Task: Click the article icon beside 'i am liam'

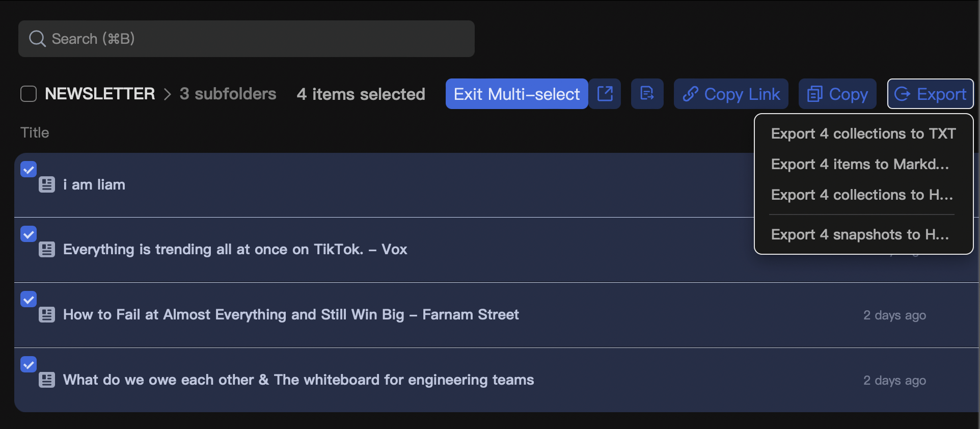Action: (x=47, y=184)
